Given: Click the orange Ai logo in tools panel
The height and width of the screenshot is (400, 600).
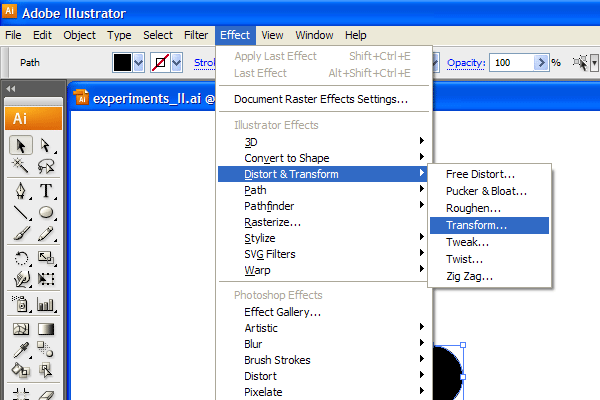Looking at the screenshot, I should pos(33,118).
